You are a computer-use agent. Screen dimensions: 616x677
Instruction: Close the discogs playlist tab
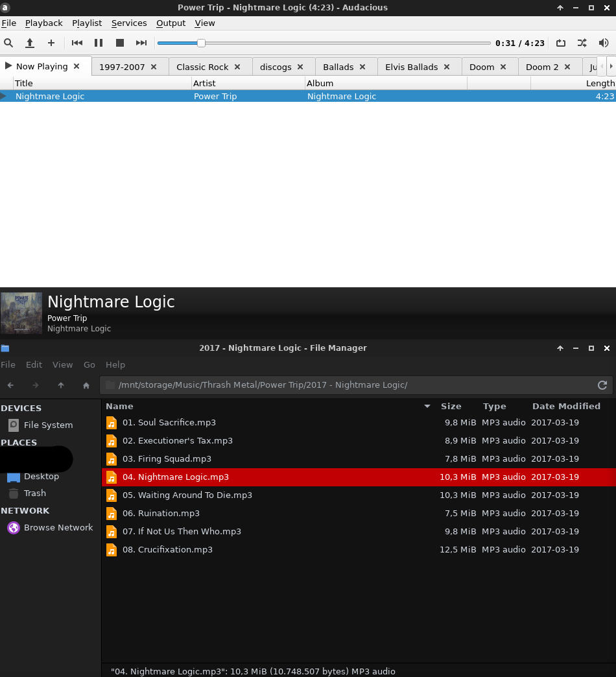pos(300,67)
